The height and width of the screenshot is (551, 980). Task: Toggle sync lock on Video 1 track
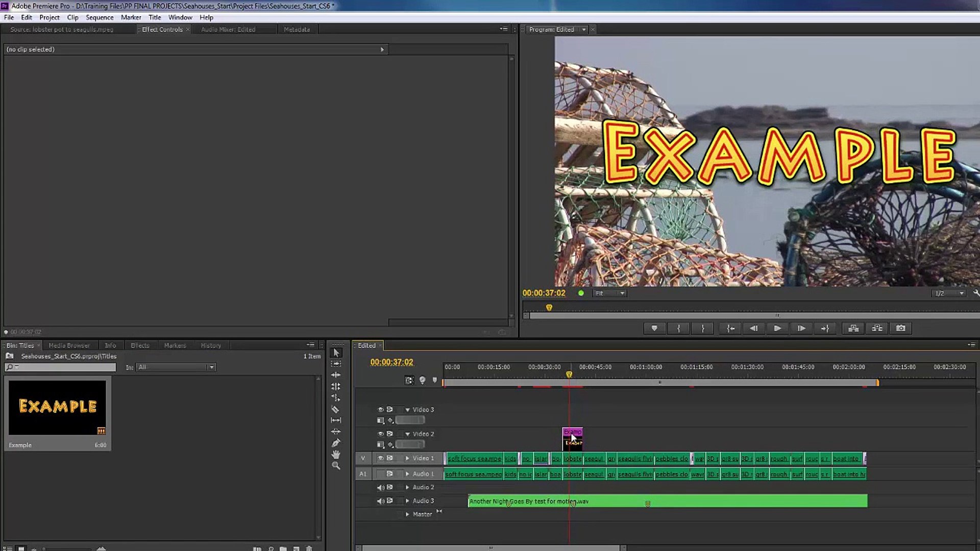point(390,458)
